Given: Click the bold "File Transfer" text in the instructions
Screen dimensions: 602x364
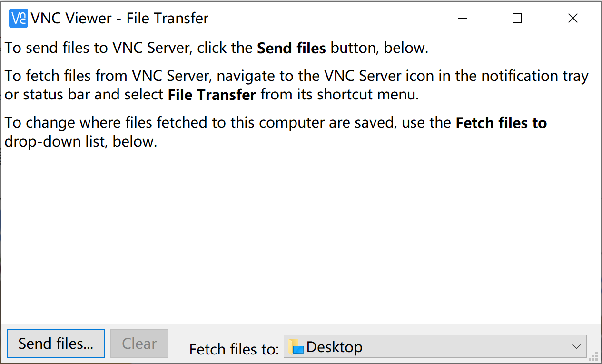Looking at the screenshot, I should click(212, 95).
